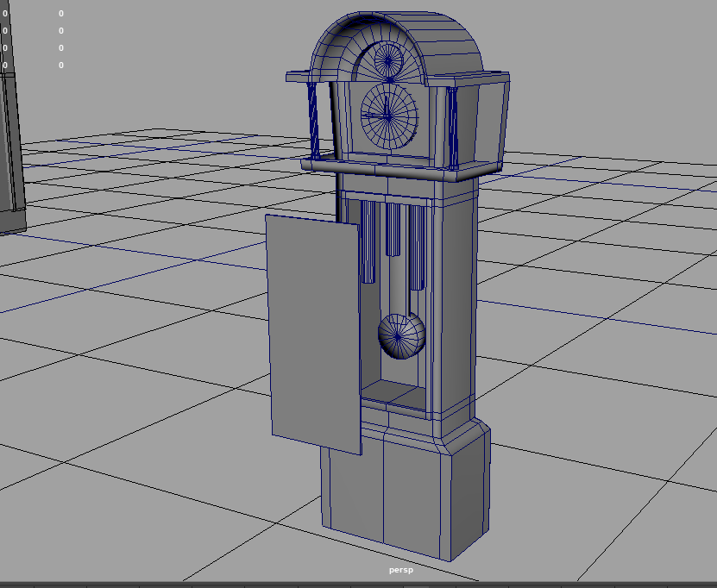Select the rightmost hanging chime tube
Screen dimensions: 717x588
tap(416, 247)
